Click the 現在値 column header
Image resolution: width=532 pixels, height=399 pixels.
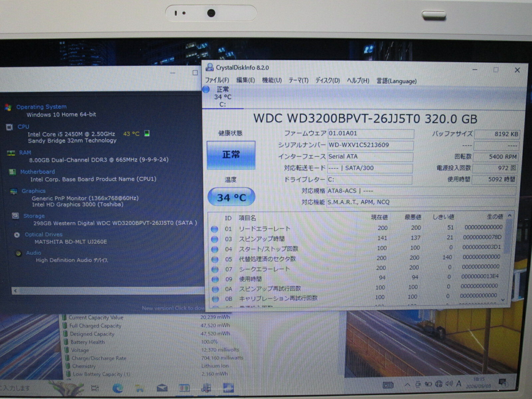379,217
